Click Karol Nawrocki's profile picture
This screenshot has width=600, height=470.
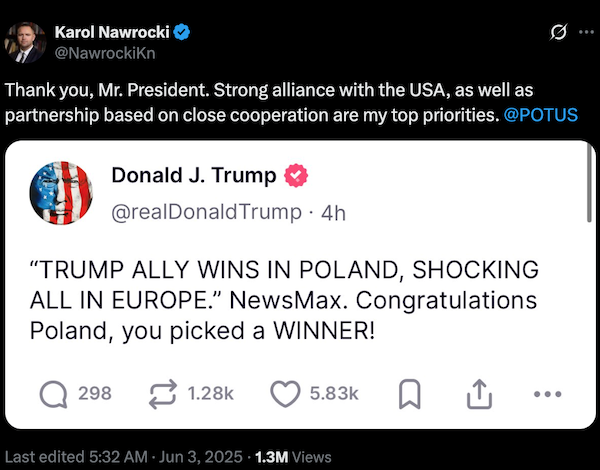(x=25, y=42)
